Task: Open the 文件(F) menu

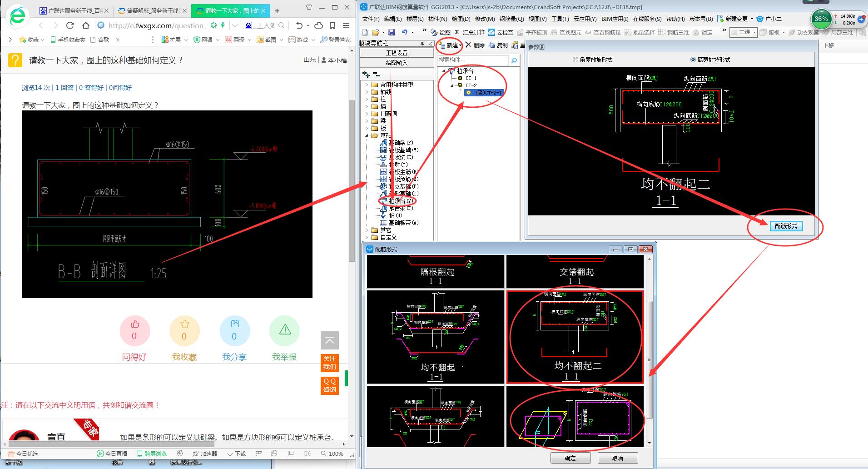Action: pos(371,19)
